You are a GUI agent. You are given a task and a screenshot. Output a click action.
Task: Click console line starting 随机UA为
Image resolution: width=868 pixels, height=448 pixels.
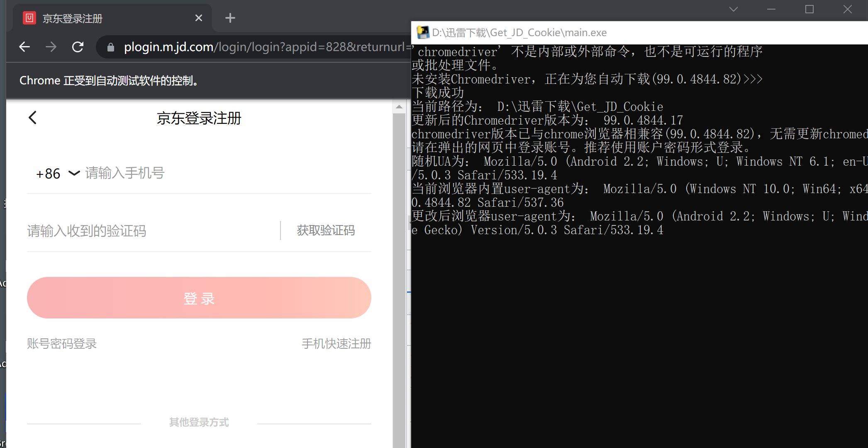[x=639, y=168]
